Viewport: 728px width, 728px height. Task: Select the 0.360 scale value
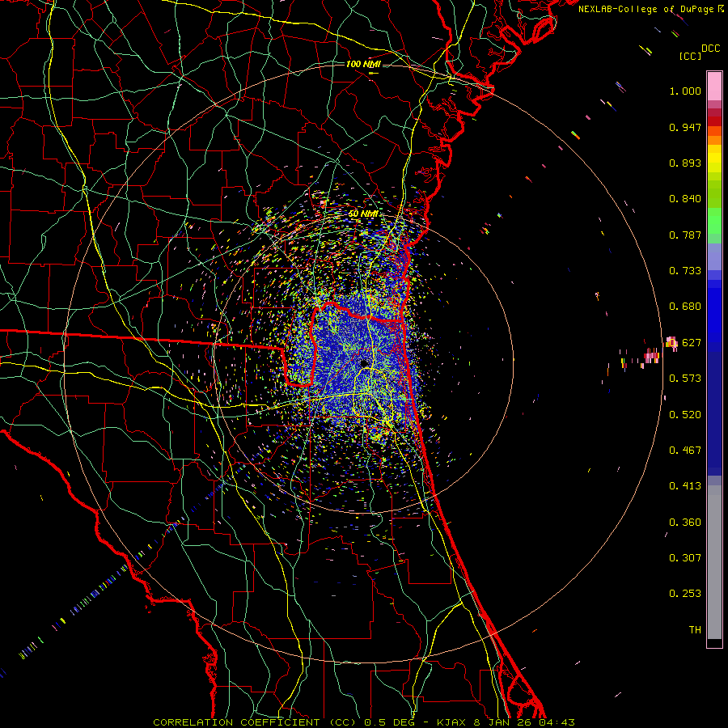[x=685, y=523]
